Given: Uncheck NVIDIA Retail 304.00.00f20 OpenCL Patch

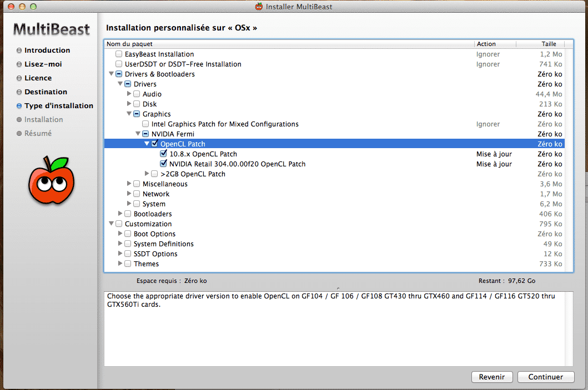Looking at the screenshot, I should [163, 164].
